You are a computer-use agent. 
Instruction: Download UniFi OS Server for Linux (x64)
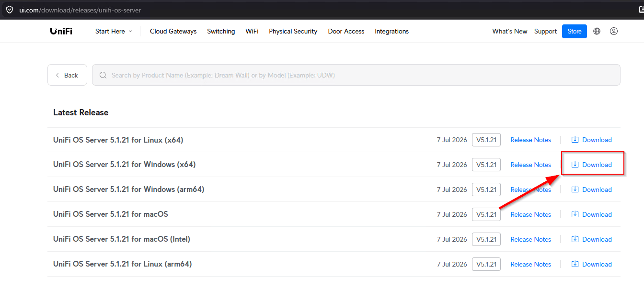(x=592, y=140)
